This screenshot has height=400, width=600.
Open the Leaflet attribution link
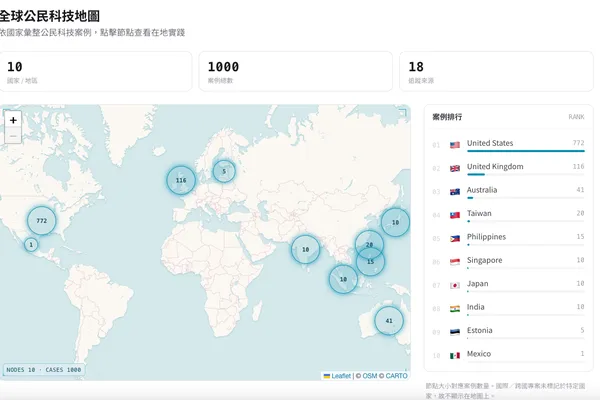point(337,376)
